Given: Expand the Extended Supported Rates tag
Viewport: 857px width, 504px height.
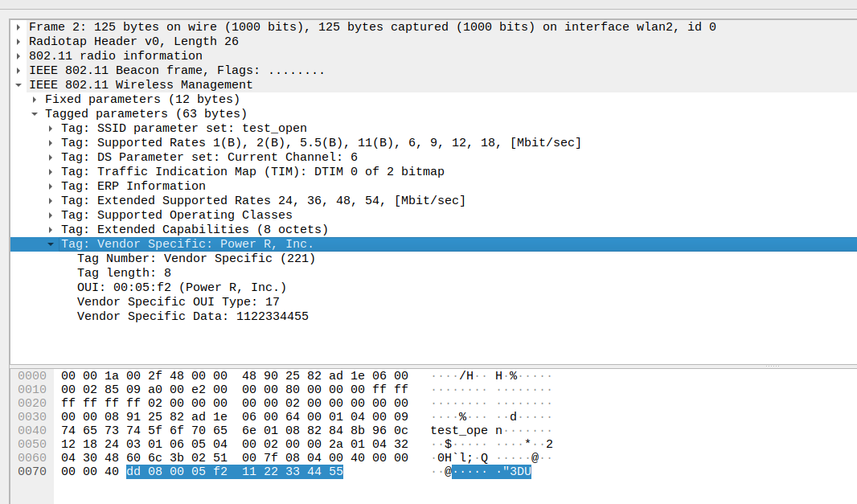Looking at the screenshot, I should (x=51, y=201).
